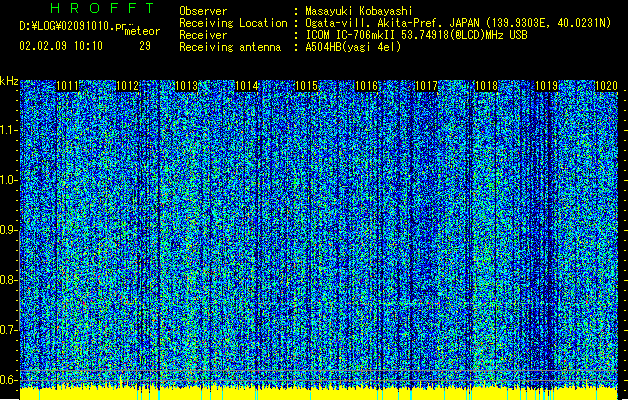Click the Receiver label
629x400 pixels.
pyautogui.click(x=203, y=35)
